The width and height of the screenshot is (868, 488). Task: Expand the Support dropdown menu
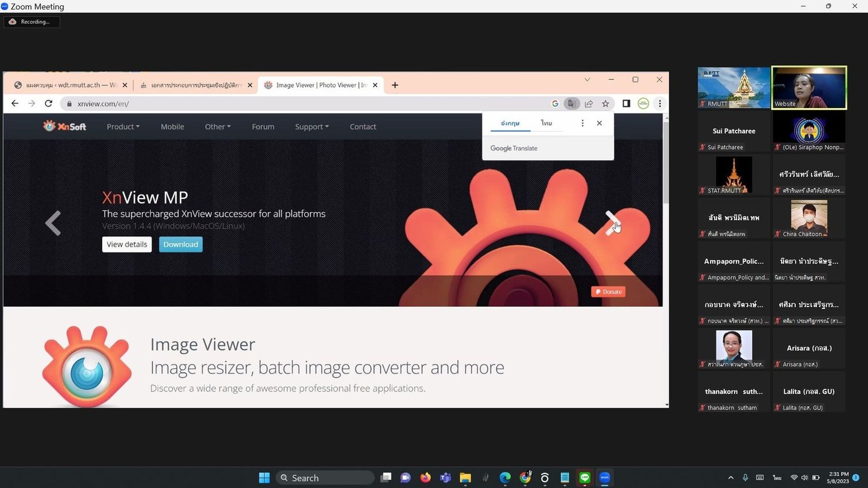tap(312, 127)
